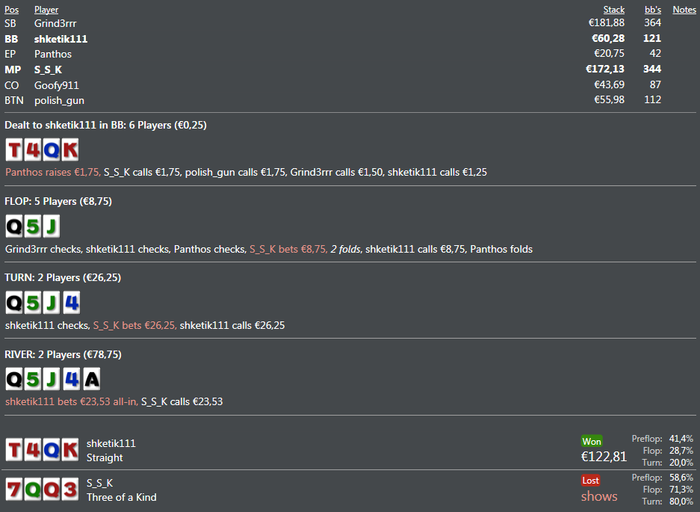700x512 pixels.
Task: Click the blue 4 card on the turn
Action: [x=71, y=303]
